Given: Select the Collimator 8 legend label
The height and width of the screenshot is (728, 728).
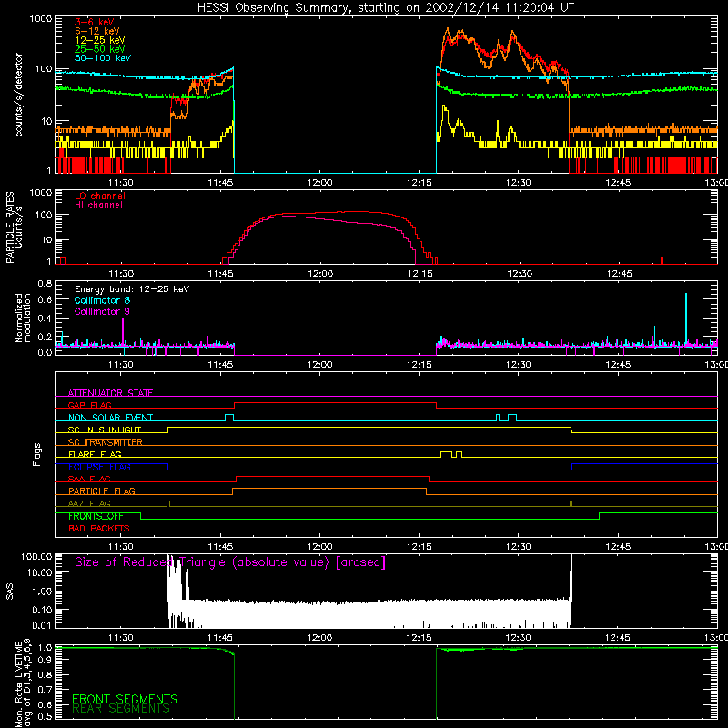Looking at the screenshot, I should click(102, 300).
